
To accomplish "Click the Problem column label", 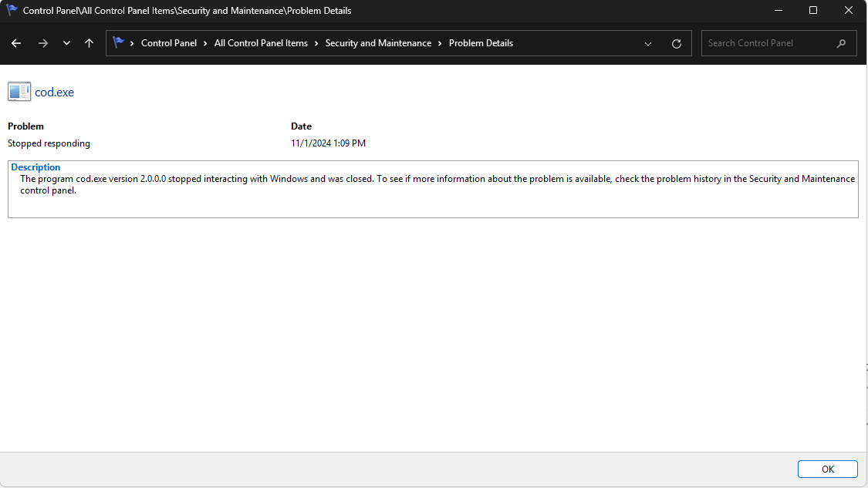I will coord(25,126).
